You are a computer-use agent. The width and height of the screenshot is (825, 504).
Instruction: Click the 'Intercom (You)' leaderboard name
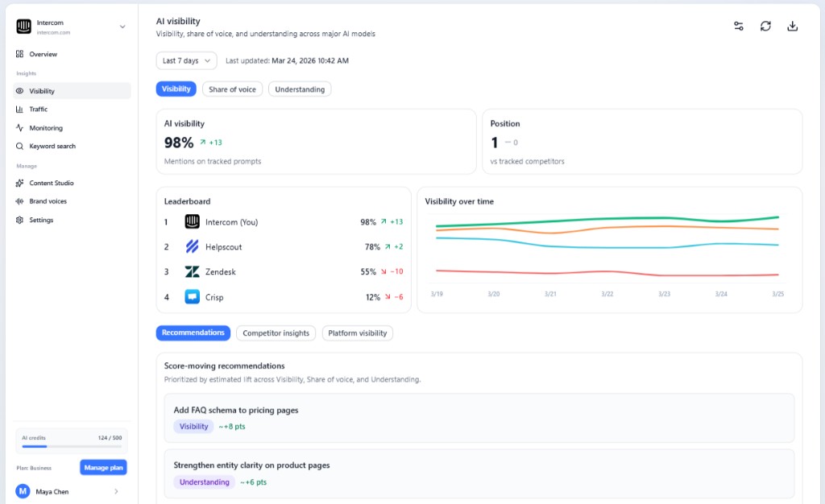coord(231,222)
